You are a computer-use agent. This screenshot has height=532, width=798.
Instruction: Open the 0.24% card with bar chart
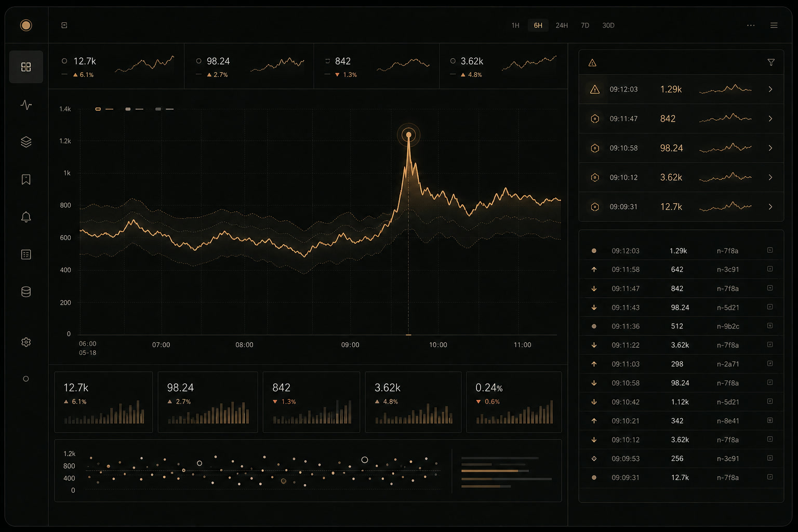tap(514, 402)
